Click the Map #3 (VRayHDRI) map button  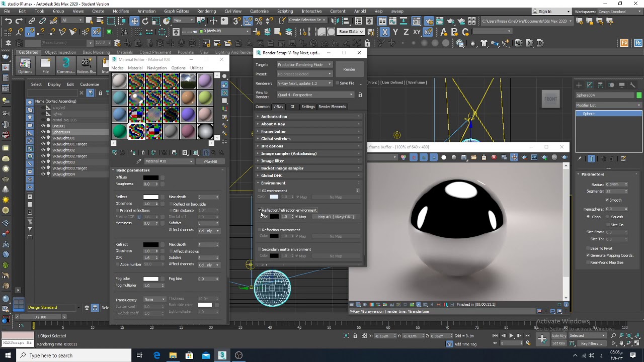(x=336, y=217)
